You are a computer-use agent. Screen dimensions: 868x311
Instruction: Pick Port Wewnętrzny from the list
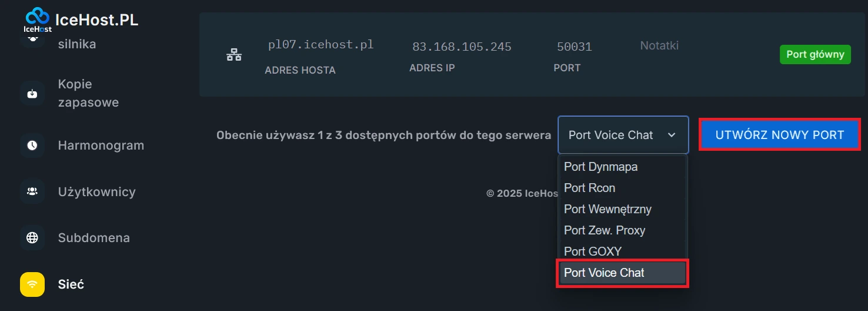coord(607,209)
